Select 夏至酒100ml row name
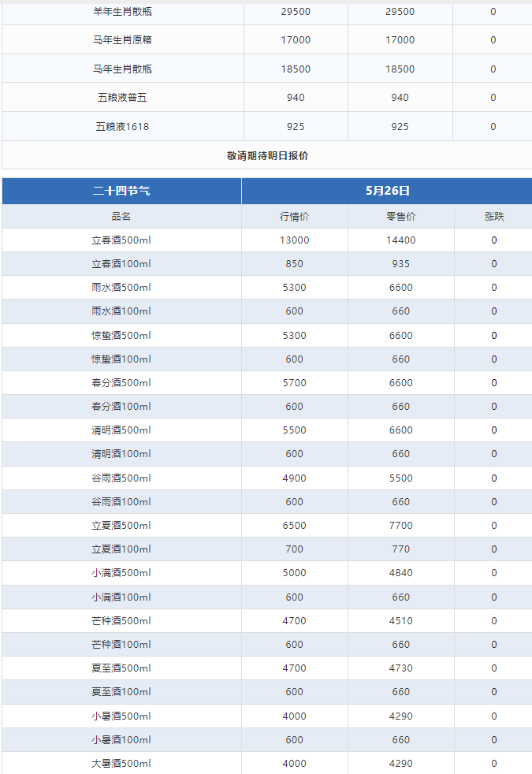The width and height of the screenshot is (532, 774). 121,691
